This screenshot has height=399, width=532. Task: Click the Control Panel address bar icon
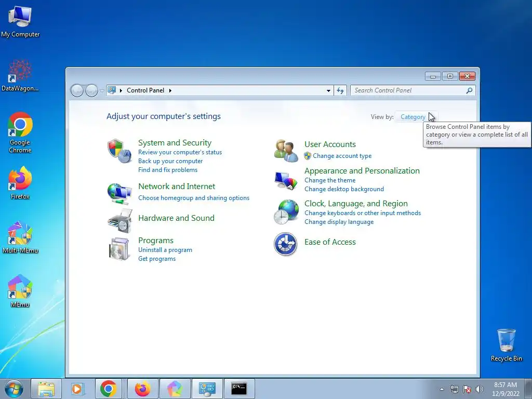coord(111,90)
